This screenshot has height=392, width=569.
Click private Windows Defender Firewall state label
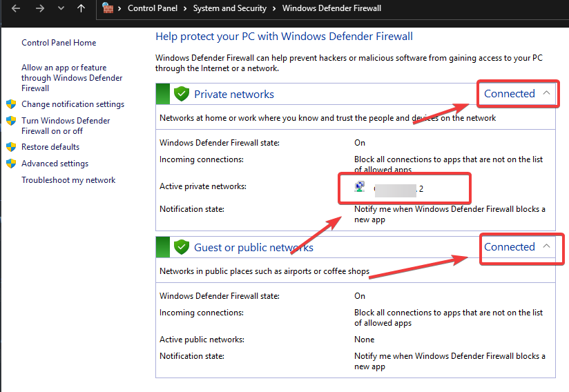[220, 142]
